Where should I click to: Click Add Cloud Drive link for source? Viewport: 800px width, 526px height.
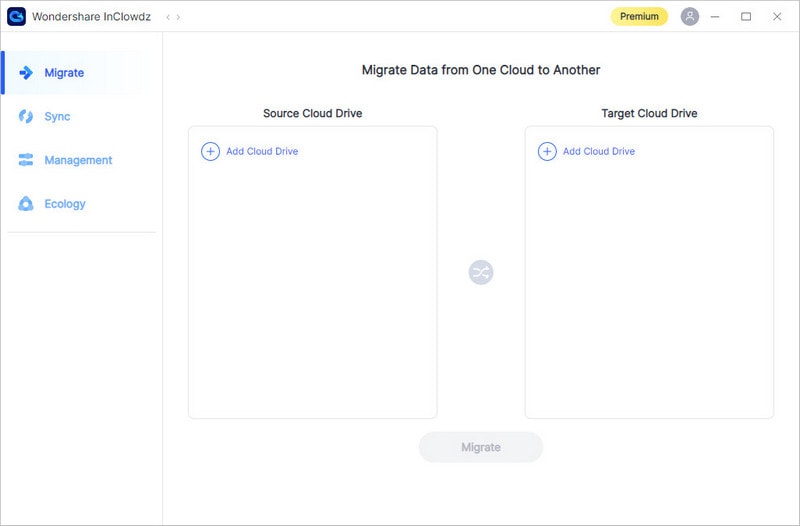tap(262, 151)
